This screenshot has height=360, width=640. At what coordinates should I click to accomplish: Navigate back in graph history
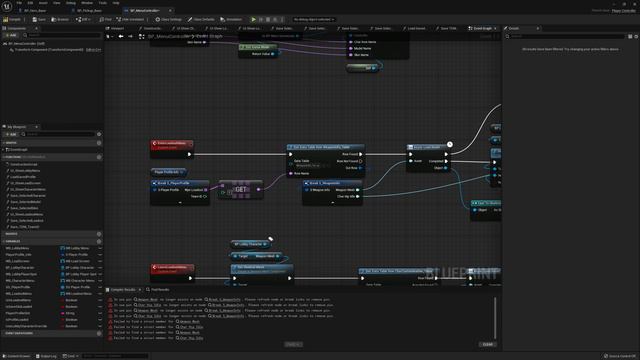click(x=121, y=36)
